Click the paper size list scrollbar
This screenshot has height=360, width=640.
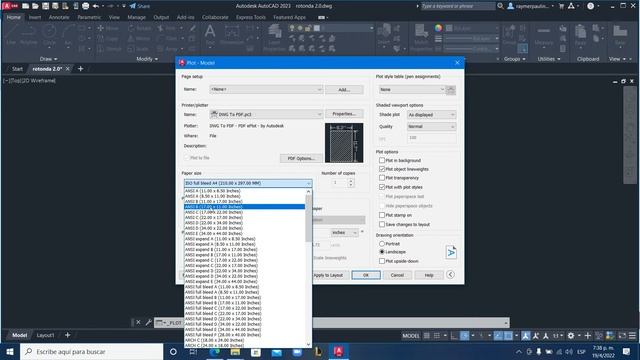(x=309, y=218)
